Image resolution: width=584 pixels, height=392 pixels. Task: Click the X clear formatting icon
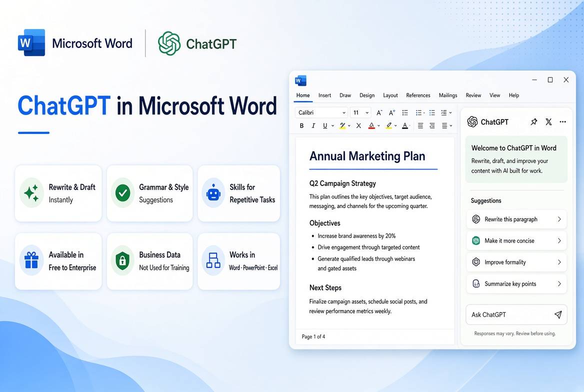click(x=358, y=125)
